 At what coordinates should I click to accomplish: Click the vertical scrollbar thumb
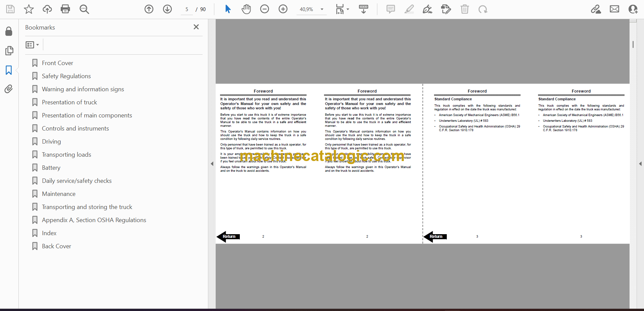[x=633, y=44]
